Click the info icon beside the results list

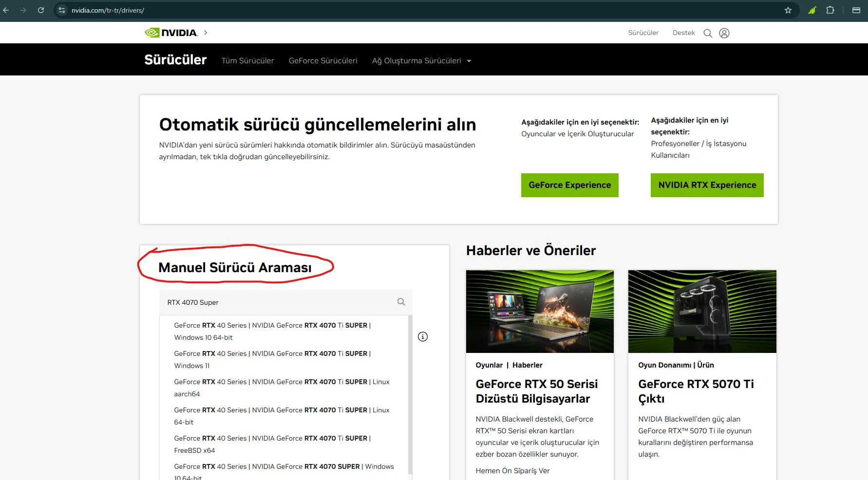tap(423, 336)
